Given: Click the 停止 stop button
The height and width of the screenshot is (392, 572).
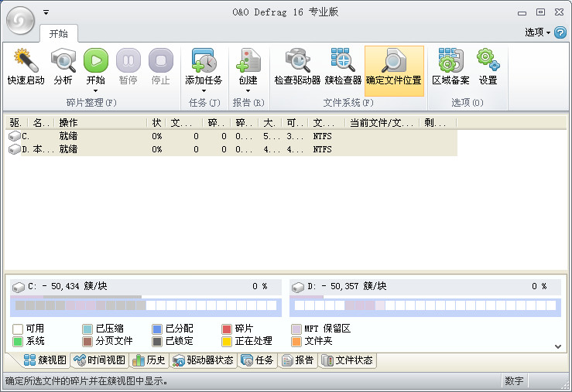Looking at the screenshot, I should [x=160, y=67].
